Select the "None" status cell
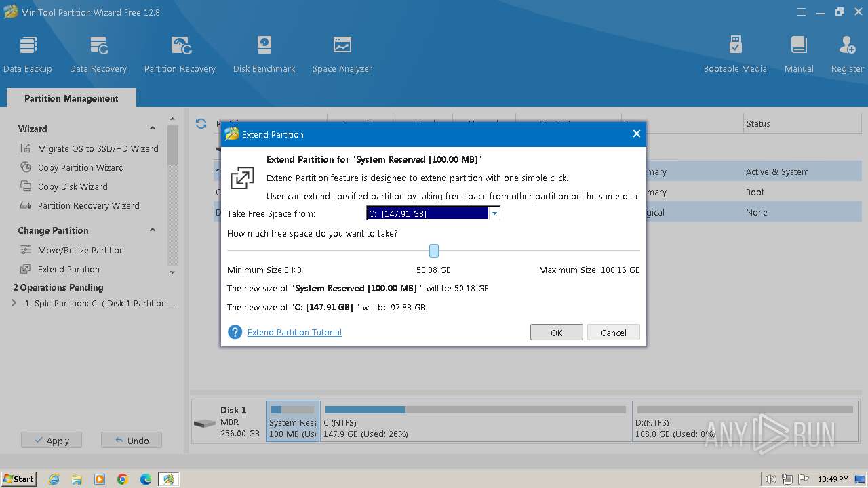This screenshot has height=488, width=868. click(757, 212)
